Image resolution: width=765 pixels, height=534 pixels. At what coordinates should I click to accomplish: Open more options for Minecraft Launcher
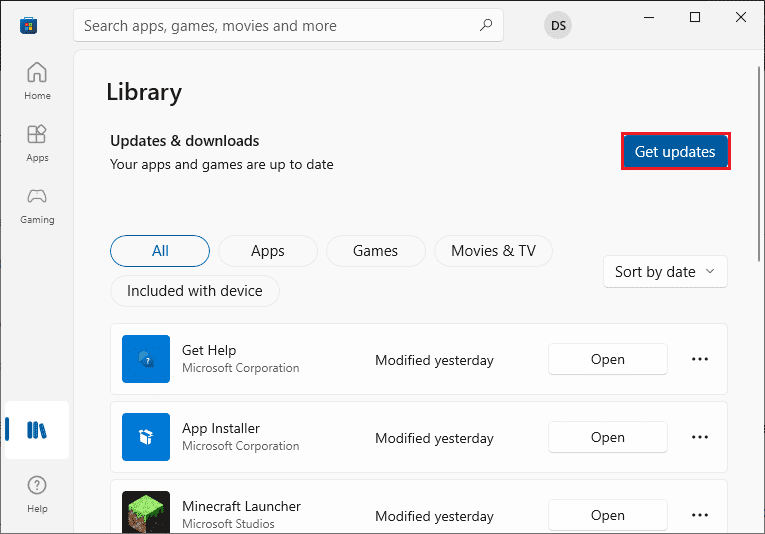pos(700,515)
